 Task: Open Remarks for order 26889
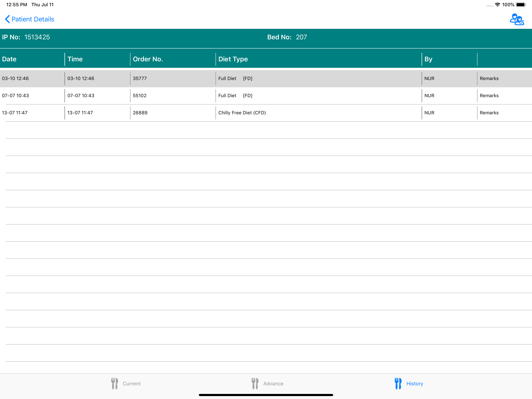pyautogui.click(x=489, y=113)
